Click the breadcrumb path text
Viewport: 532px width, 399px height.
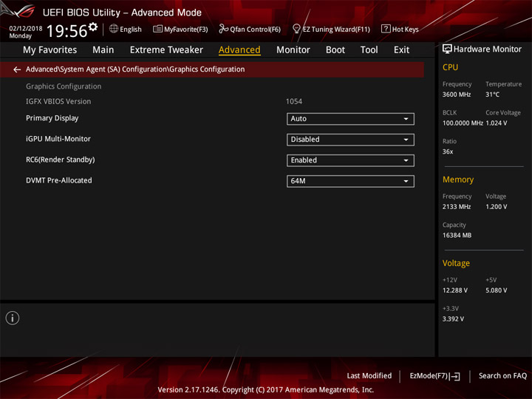(x=135, y=69)
